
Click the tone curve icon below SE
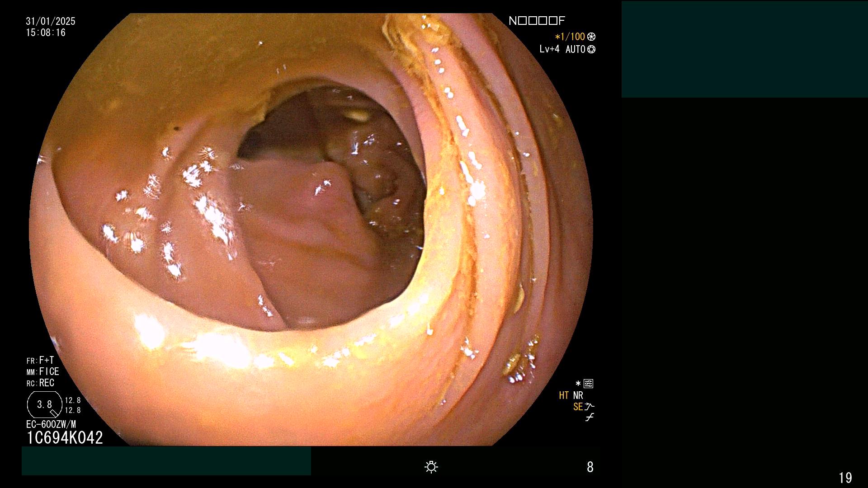590,418
